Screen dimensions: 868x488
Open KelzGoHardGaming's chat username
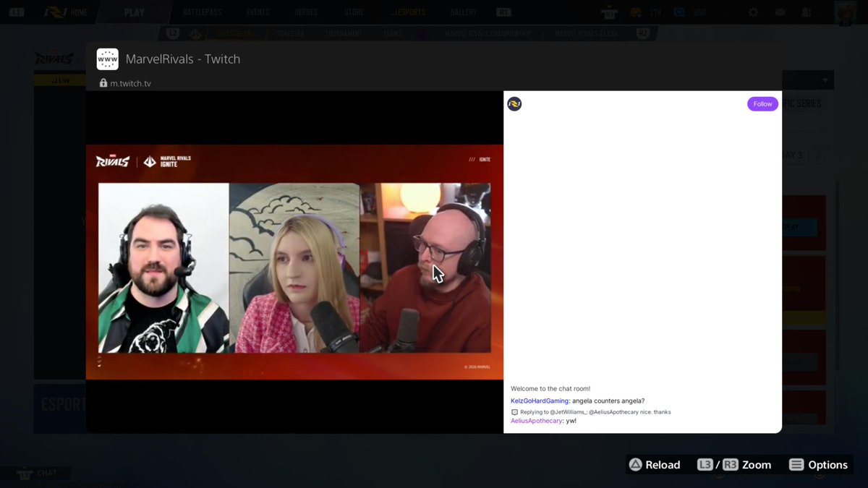tap(540, 401)
